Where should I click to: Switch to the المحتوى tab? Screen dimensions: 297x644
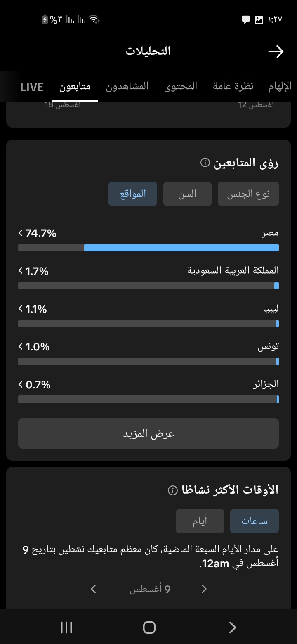(x=181, y=86)
